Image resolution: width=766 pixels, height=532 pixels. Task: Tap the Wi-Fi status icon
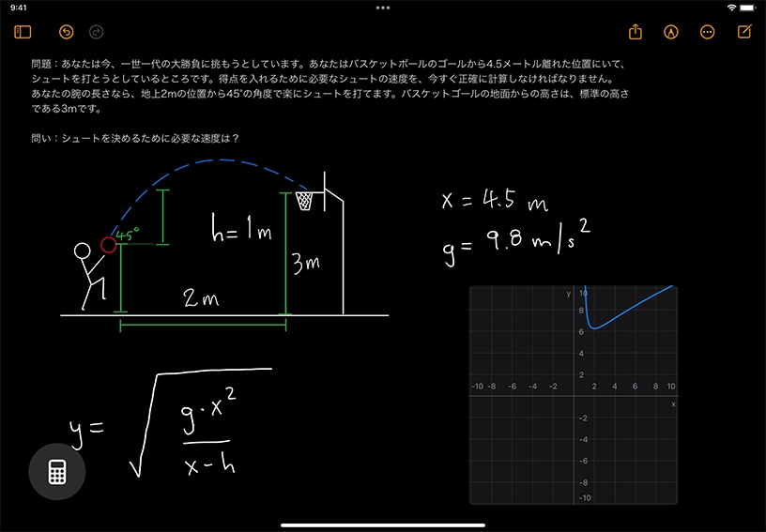coord(731,8)
